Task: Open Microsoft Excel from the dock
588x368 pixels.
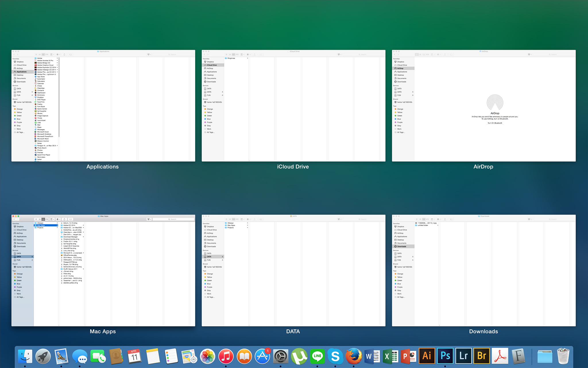Action: coord(390,356)
